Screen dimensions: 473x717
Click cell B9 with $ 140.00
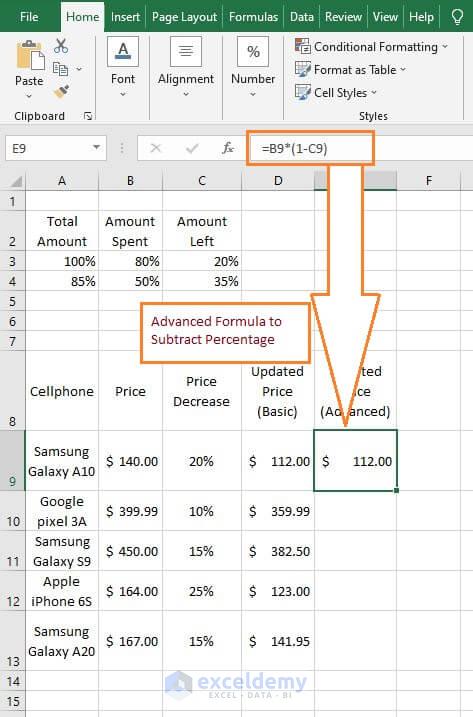pos(130,460)
